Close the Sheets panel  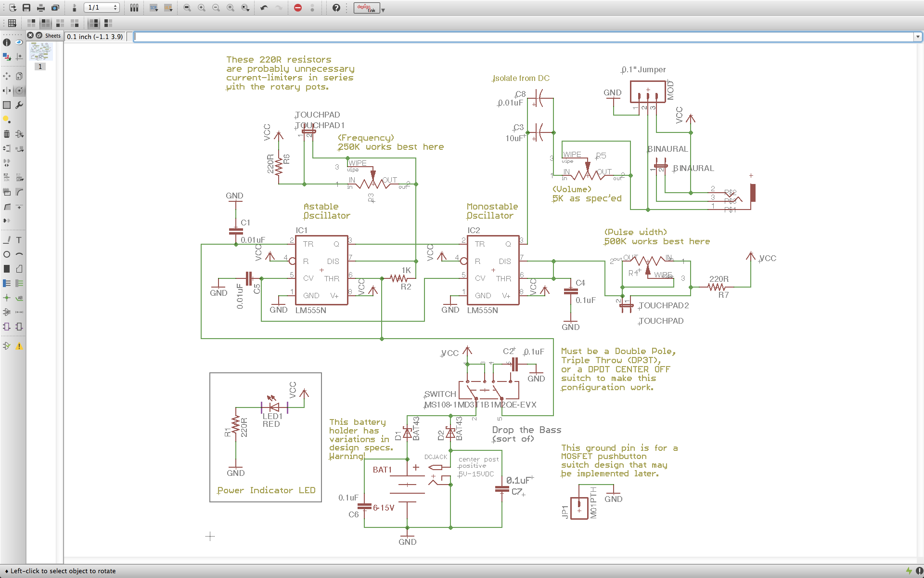30,35
